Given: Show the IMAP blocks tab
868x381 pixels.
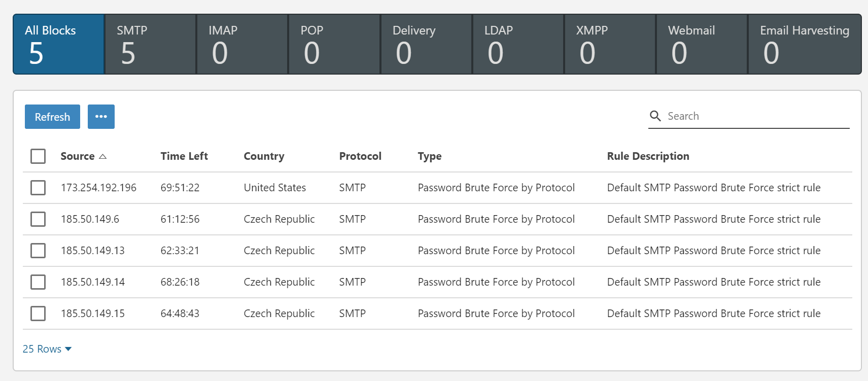Looking at the screenshot, I should (x=242, y=44).
